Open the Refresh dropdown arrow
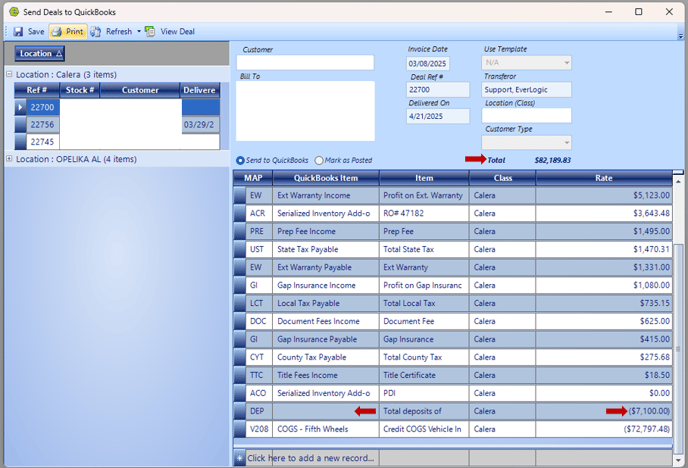The width and height of the screenshot is (688, 468). [x=139, y=32]
